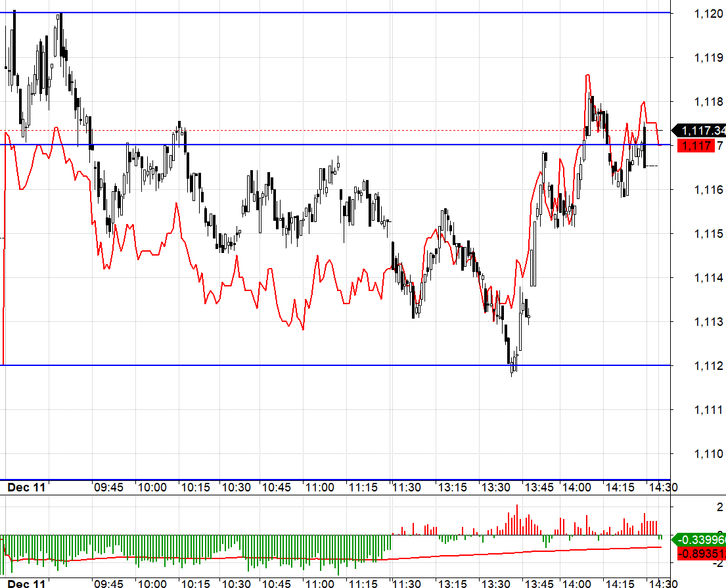Click the 09:45 time label under price chart
The image size is (726, 588).
(109, 487)
